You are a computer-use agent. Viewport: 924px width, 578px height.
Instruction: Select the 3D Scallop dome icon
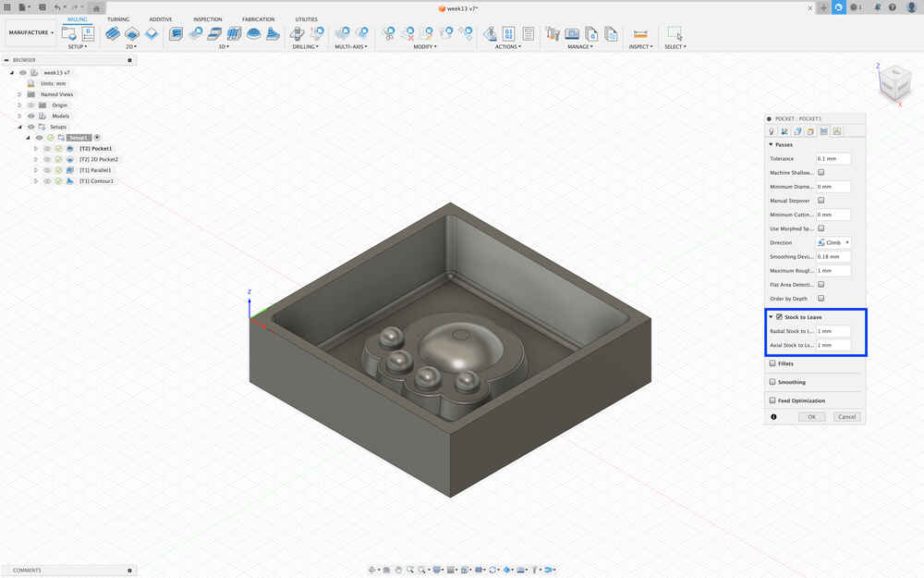tap(253, 33)
